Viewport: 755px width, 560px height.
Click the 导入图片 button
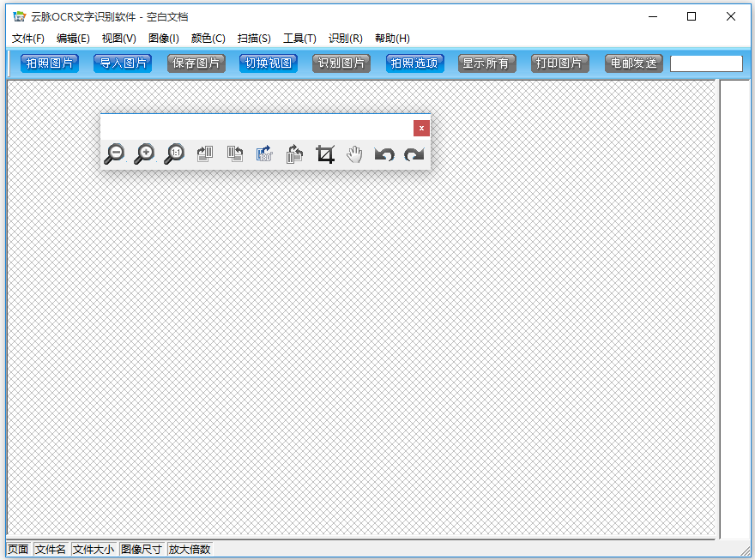pos(123,63)
